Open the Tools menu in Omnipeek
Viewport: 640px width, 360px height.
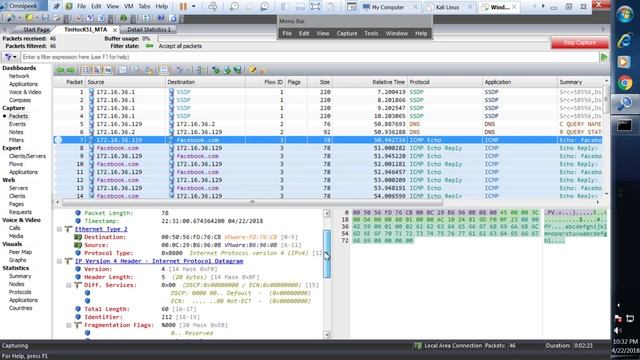pos(371,33)
